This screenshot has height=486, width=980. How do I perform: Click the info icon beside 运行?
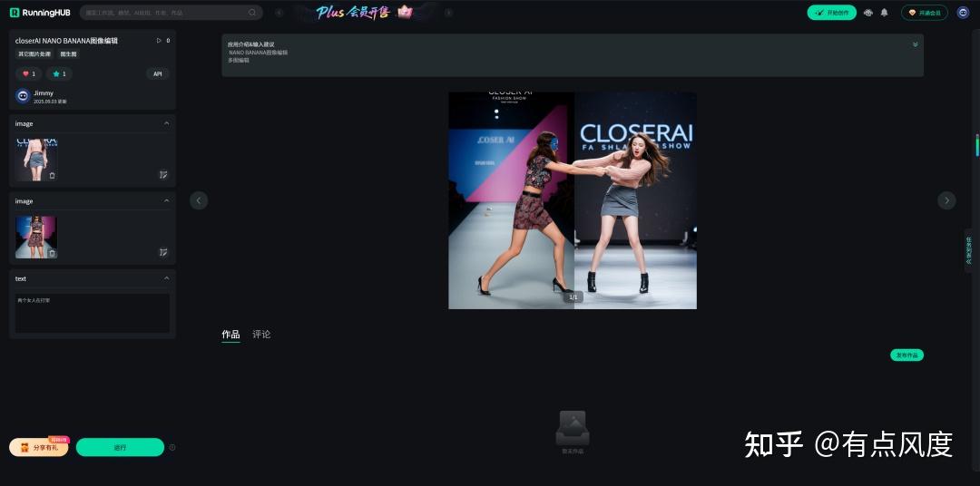click(x=172, y=447)
